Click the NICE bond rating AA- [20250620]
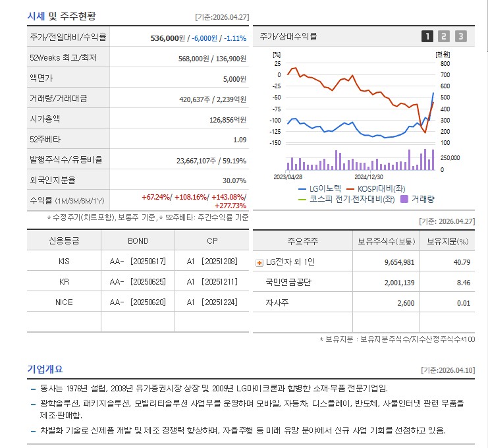488x448 pixels. click(x=138, y=302)
